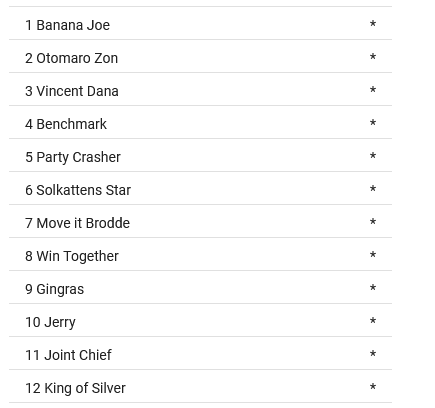Tap the asterisk next to King of Silver
This screenshot has width=435, height=408.
tap(373, 387)
